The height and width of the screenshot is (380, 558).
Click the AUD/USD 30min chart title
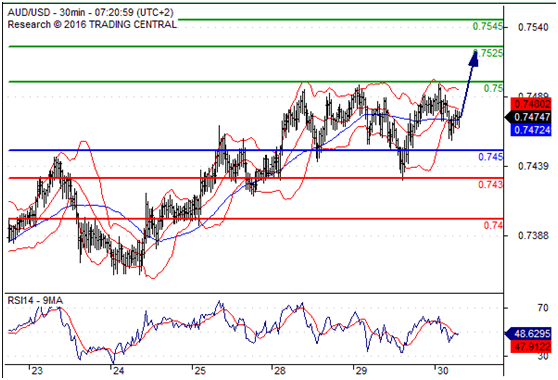point(90,13)
